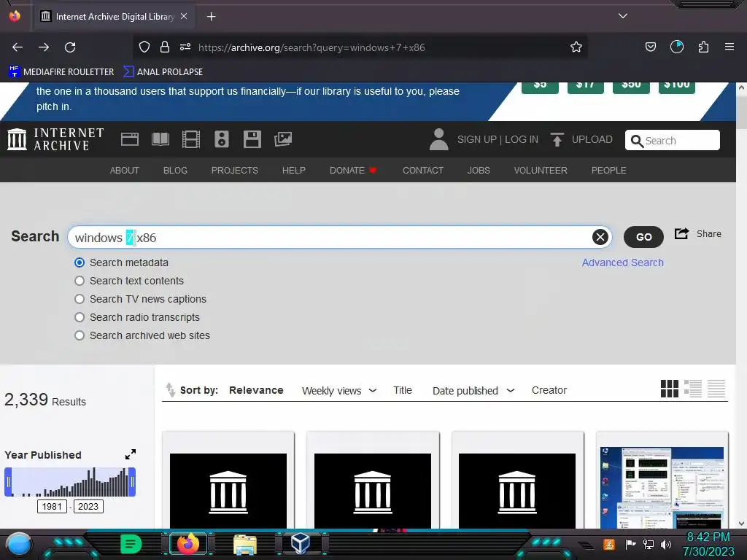747x560 pixels.
Task: Open the Software floppy disk icon
Action: point(252,139)
